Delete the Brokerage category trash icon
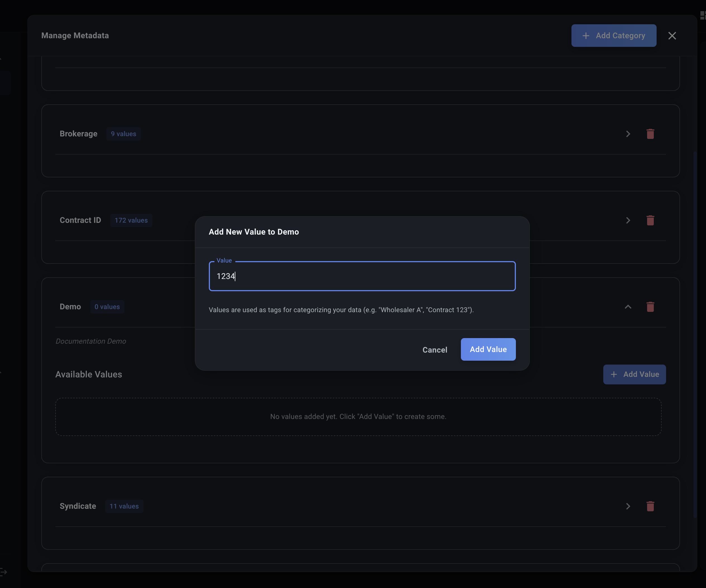The height and width of the screenshot is (588, 706). [x=650, y=134]
